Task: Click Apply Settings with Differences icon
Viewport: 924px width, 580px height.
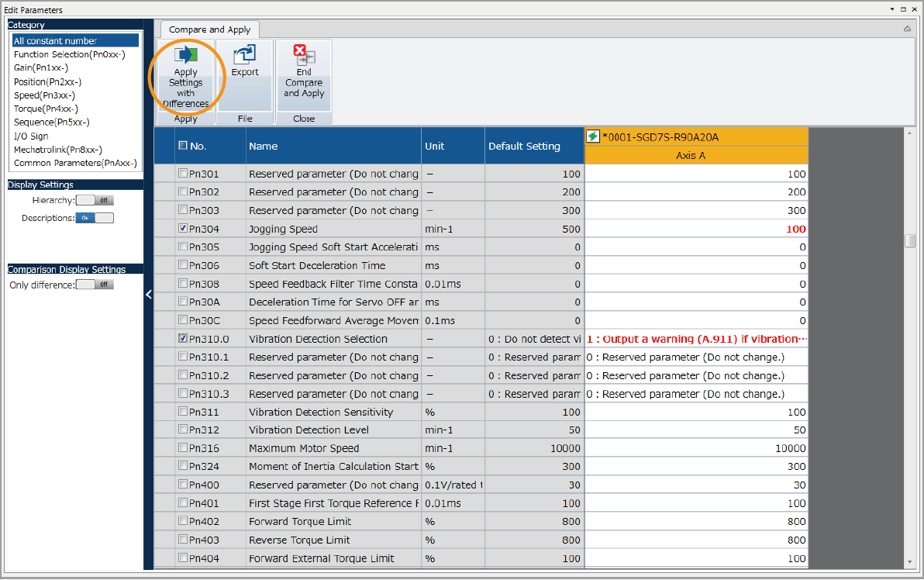Action: coord(186,57)
